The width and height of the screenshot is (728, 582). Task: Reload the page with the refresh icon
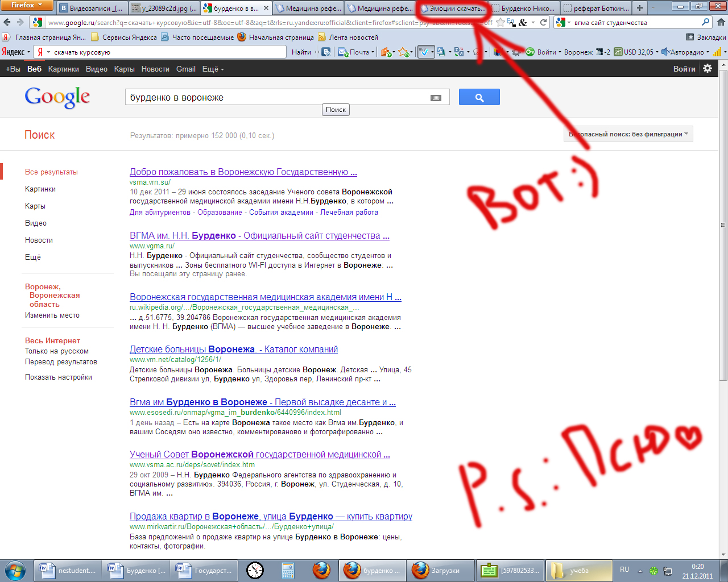(x=543, y=22)
